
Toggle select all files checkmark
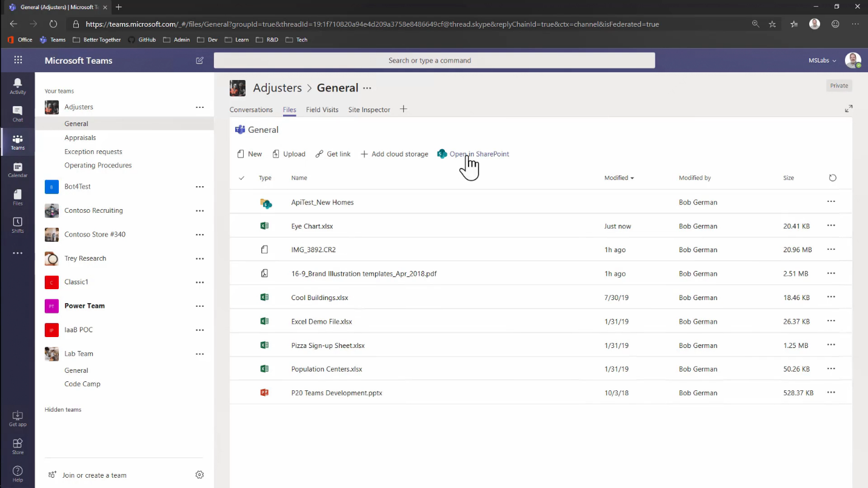(241, 178)
